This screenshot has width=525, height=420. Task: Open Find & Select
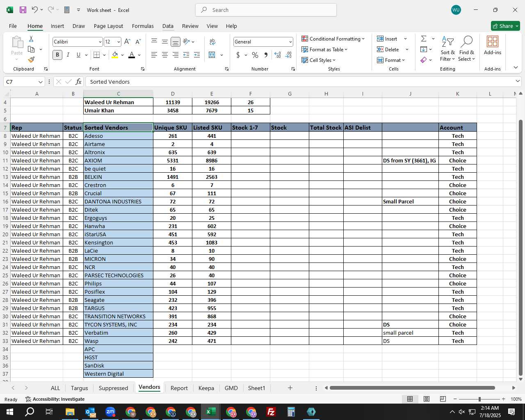(x=467, y=49)
